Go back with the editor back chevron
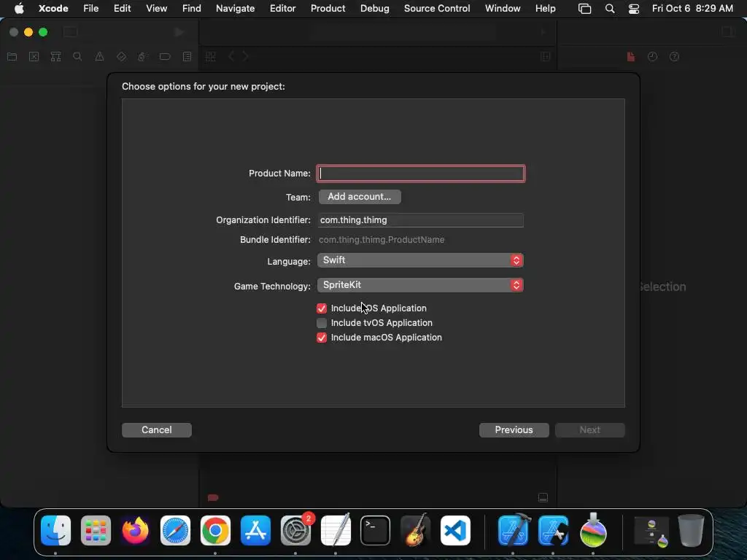 click(x=231, y=57)
